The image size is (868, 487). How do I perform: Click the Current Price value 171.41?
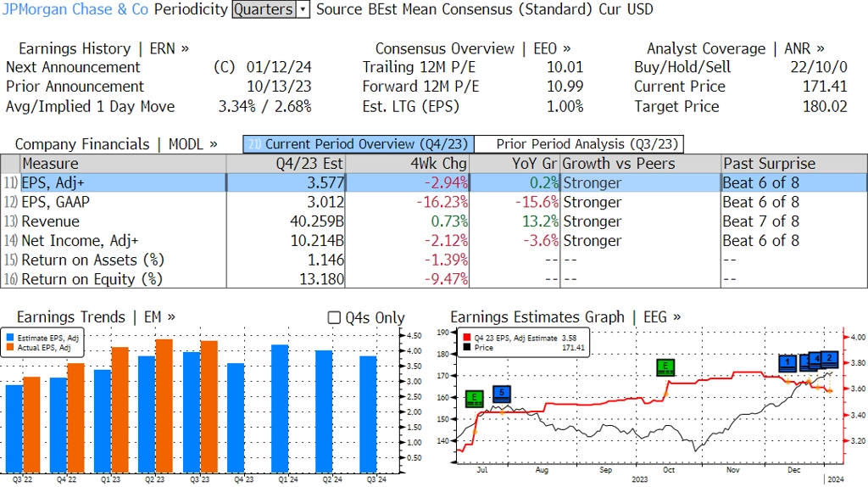[x=825, y=87]
